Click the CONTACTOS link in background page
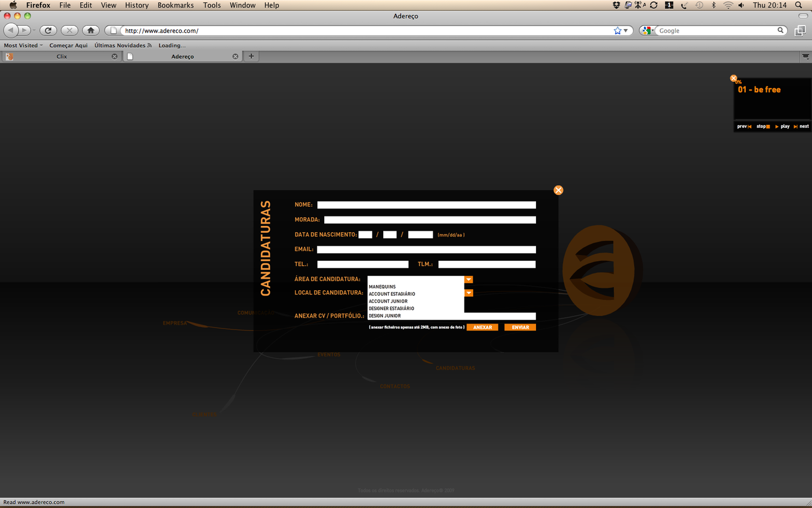The width and height of the screenshot is (812, 508). [x=395, y=386]
